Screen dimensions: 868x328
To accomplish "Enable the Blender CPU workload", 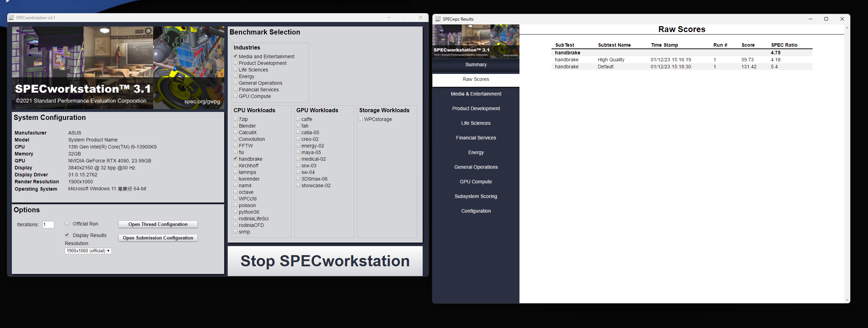I will point(235,125).
